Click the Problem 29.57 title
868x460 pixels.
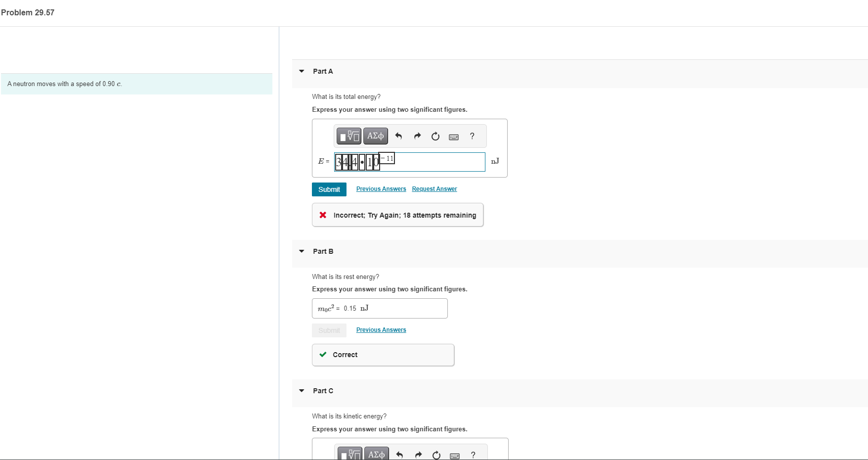click(x=28, y=12)
